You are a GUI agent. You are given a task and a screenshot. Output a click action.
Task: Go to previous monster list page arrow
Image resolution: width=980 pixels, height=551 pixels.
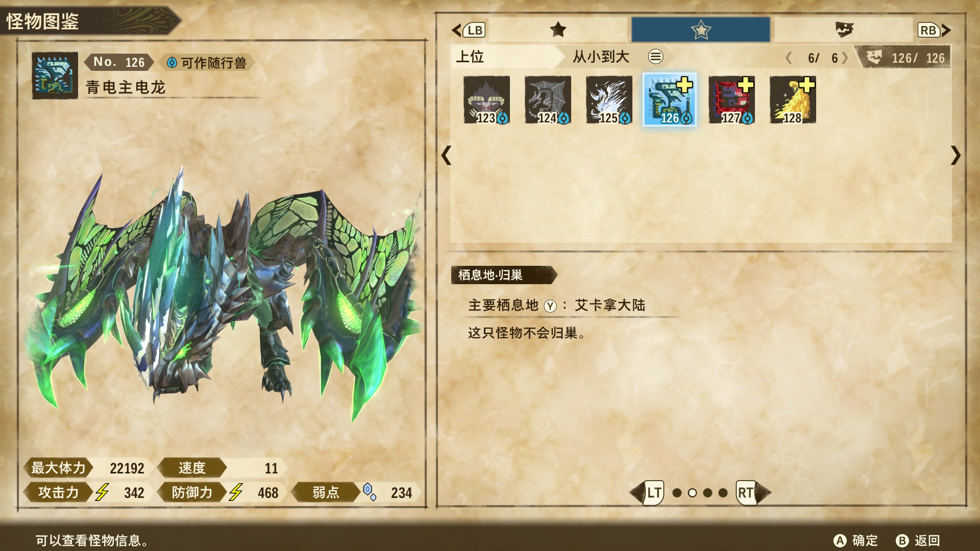447,155
